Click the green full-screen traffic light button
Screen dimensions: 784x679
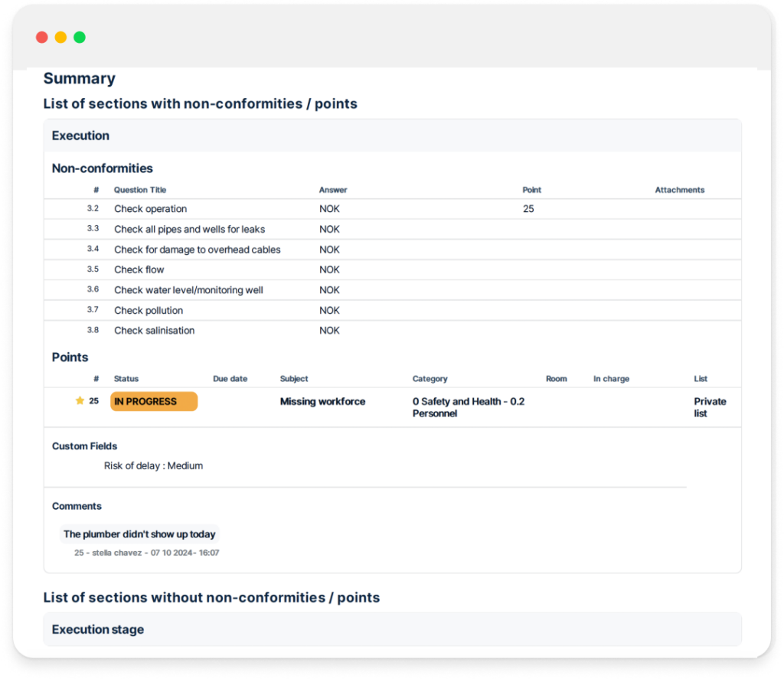(79, 37)
